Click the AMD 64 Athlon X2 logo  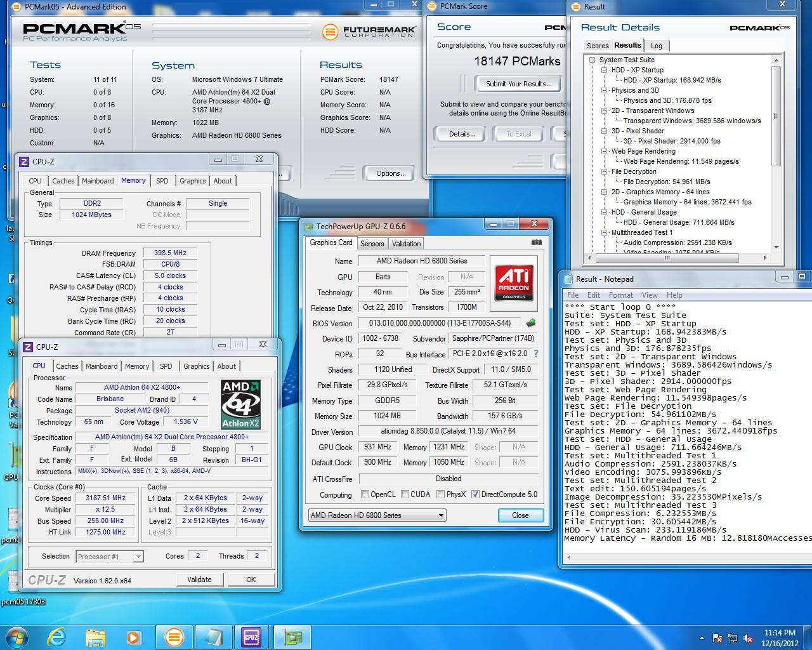tap(240, 404)
